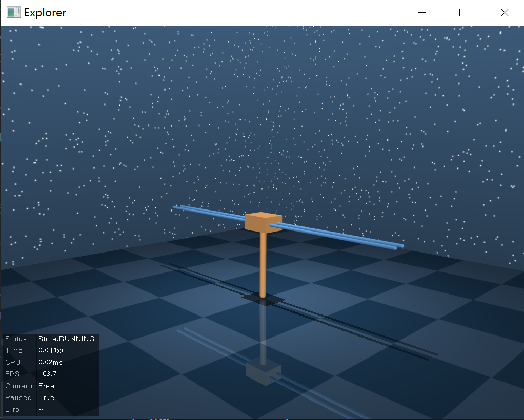
Task: Click the "0.02ms" CPU value
Action: click(x=50, y=362)
